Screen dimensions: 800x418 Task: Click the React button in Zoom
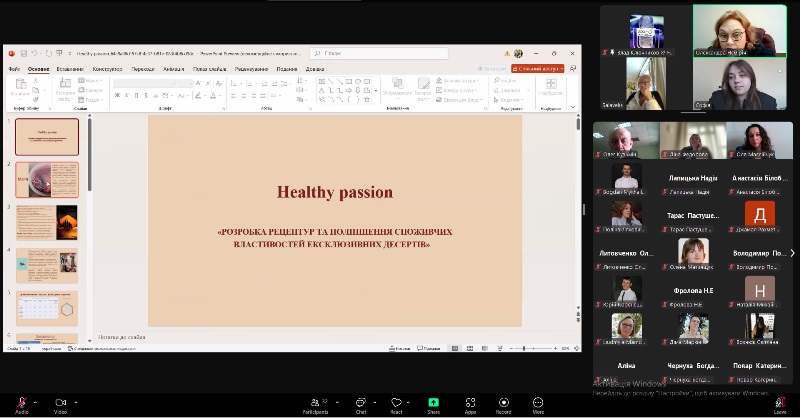click(396, 403)
